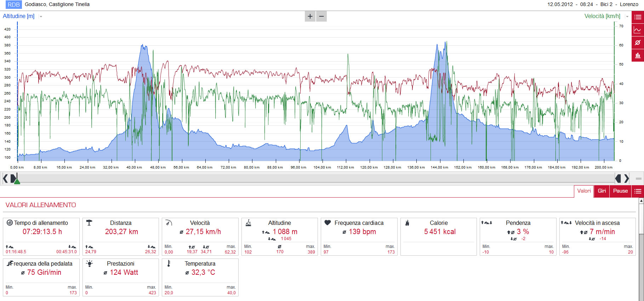Select the line chart view icon
644x301 pixels.
(638, 30)
